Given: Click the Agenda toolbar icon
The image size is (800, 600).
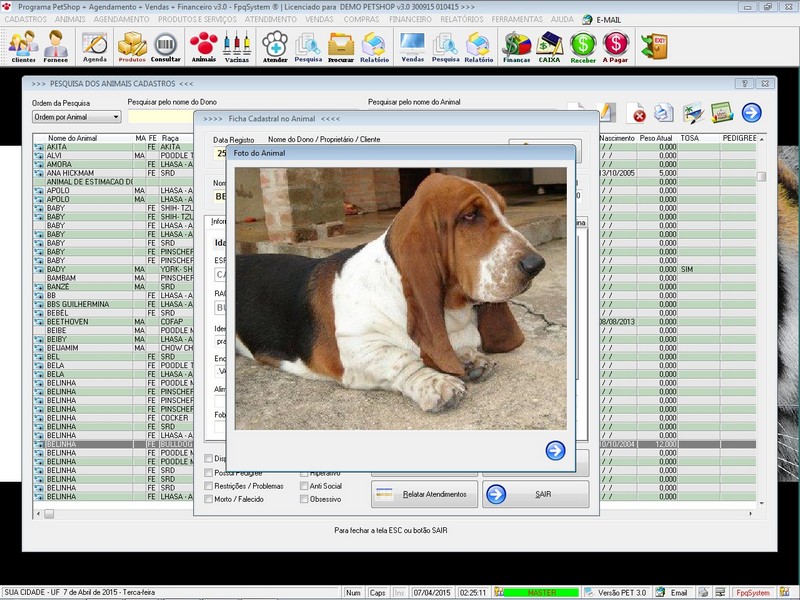Looking at the screenshot, I should pyautogui.click(x=94, y=46).
